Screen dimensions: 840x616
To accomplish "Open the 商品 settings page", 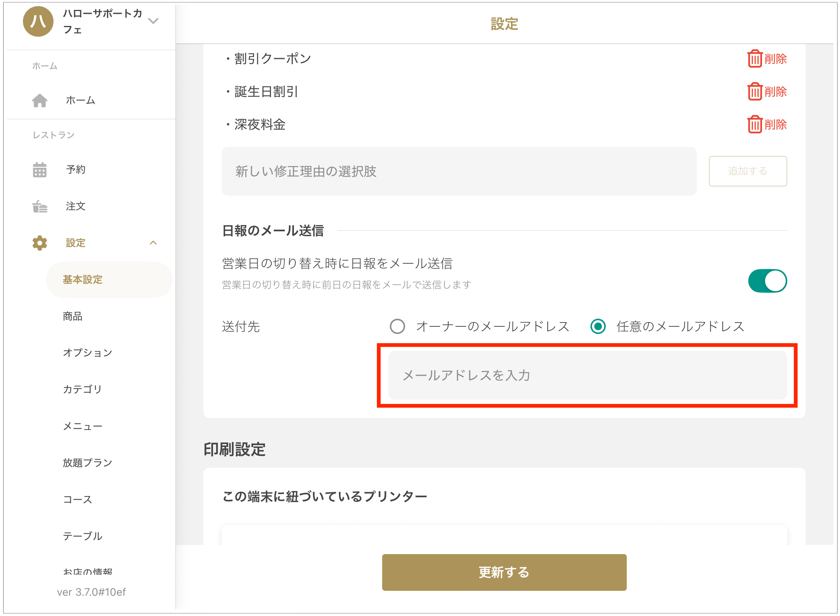I will (73, 316).
